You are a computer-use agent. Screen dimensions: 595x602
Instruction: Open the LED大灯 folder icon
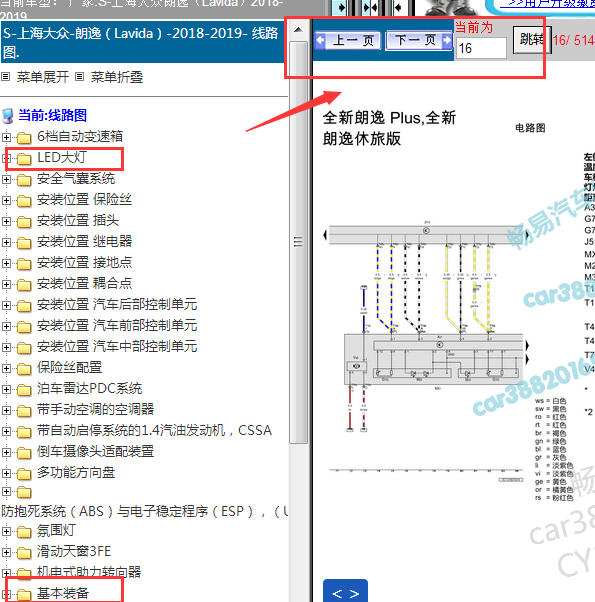[x=24, y=159]
